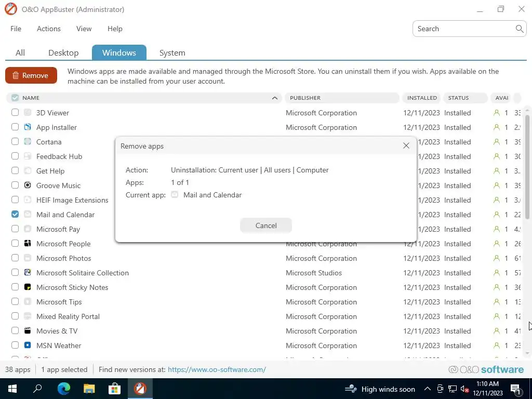This screenshot has width=532, height=399.
Task: Click the Movies & TV app icon
Action: coord(28,331)
